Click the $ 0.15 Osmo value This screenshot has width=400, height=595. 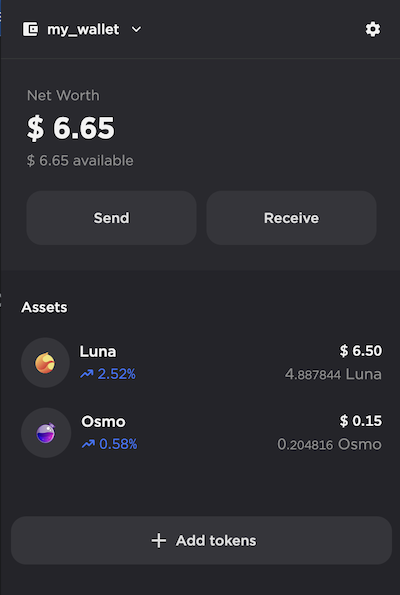click(361, 420)
